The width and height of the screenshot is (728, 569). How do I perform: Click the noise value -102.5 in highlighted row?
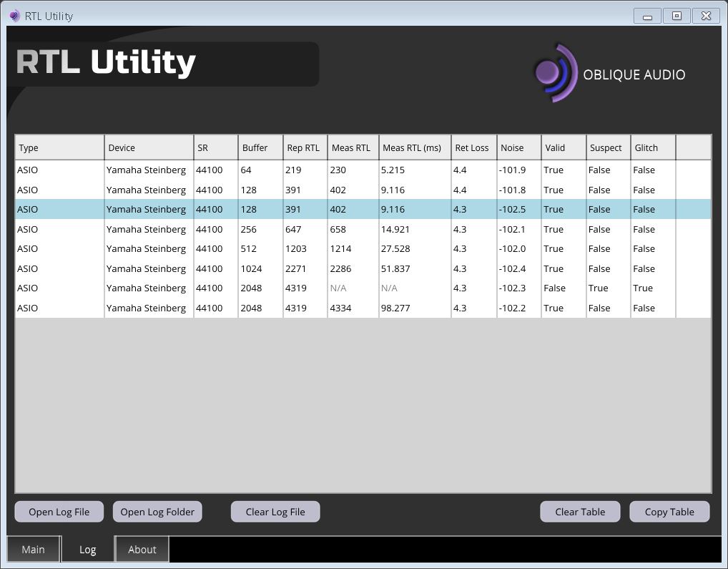[513, 210]
